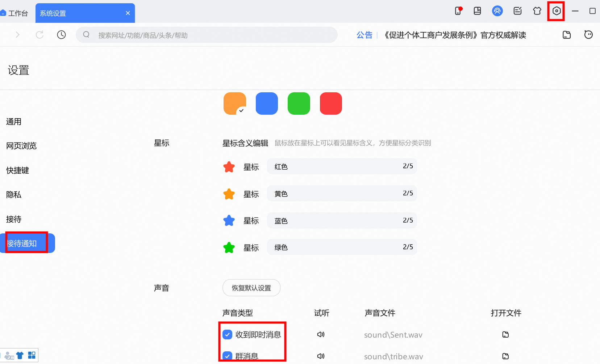Open the skin shirt icon in title bar
600x364 pixels.
click(x=537, y=11)
